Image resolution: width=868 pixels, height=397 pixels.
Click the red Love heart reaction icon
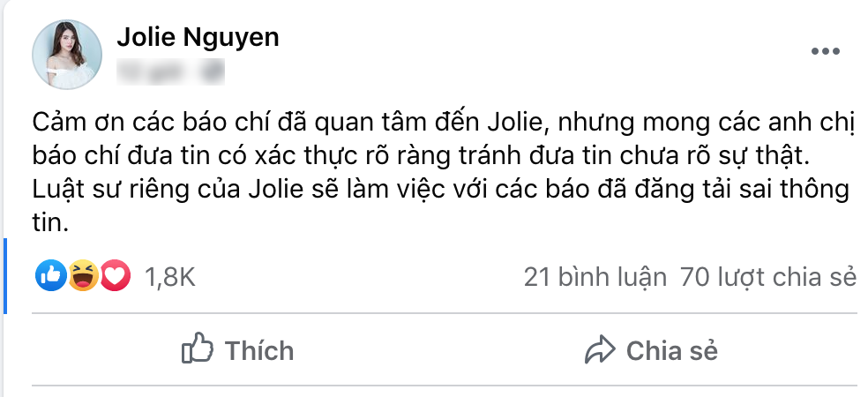point(115,277)
